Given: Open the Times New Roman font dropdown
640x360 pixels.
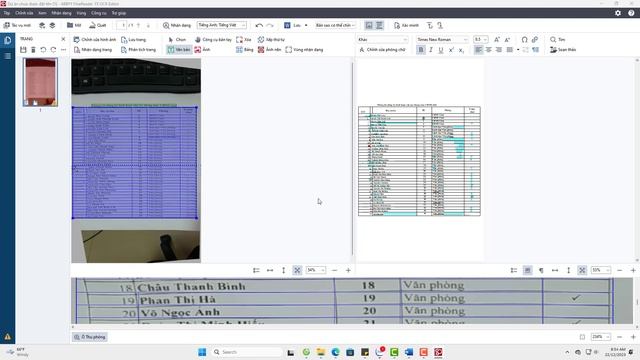Looking at the screenshot, I should point(442,40).
